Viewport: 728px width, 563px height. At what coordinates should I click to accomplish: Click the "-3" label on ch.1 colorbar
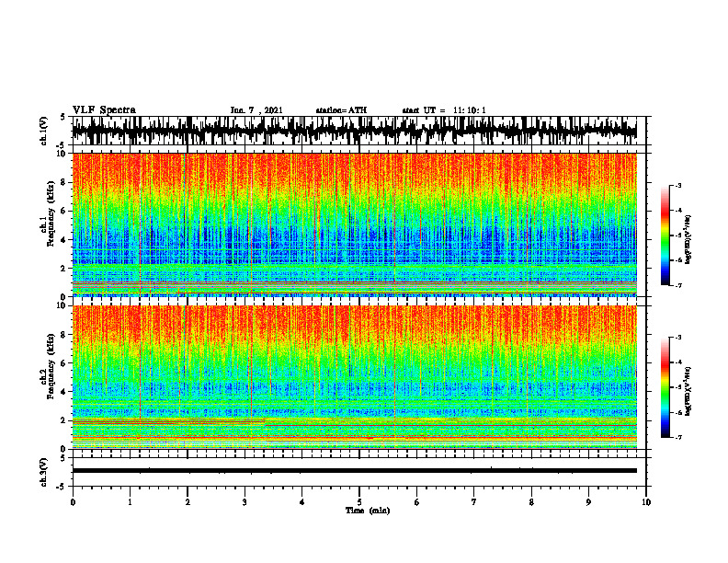click(678, 185)
